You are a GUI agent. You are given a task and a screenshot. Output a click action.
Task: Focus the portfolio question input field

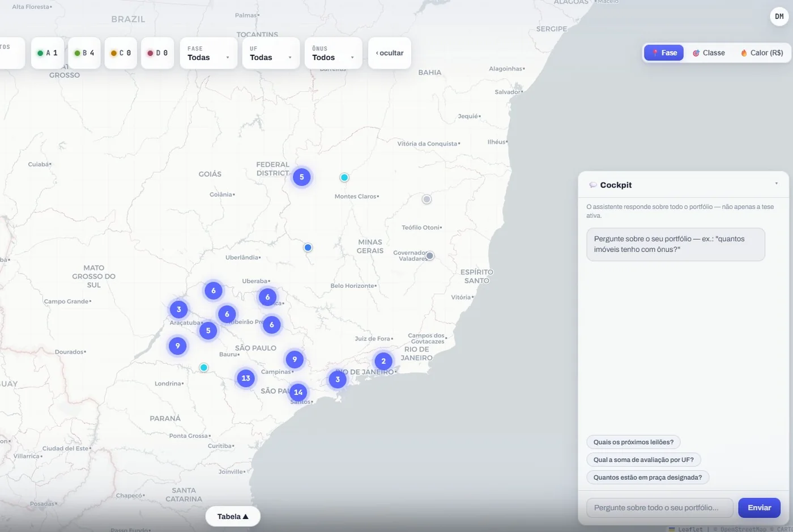point(660,508)
